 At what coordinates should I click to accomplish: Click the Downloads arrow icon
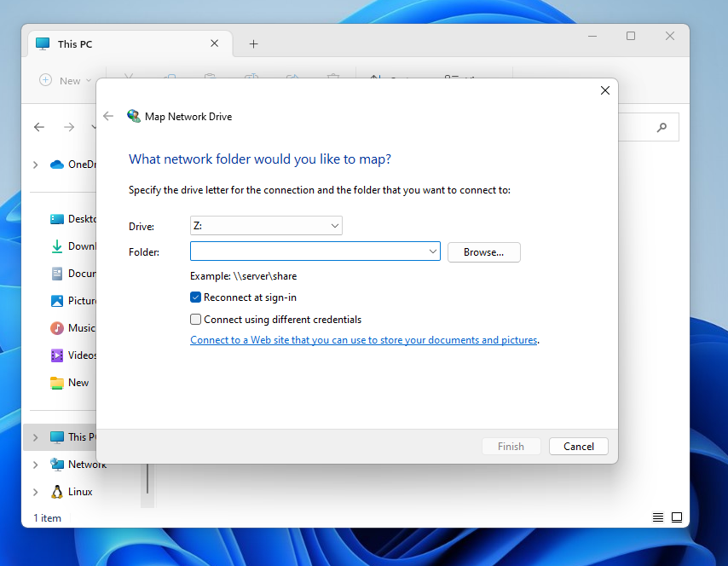click(x=57, y=246)
